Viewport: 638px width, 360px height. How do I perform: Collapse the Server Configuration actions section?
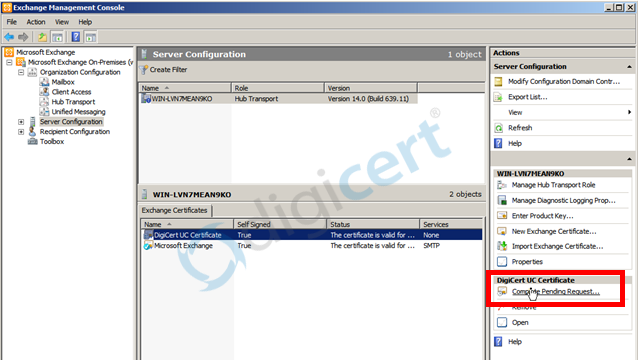tap(629, 67)
